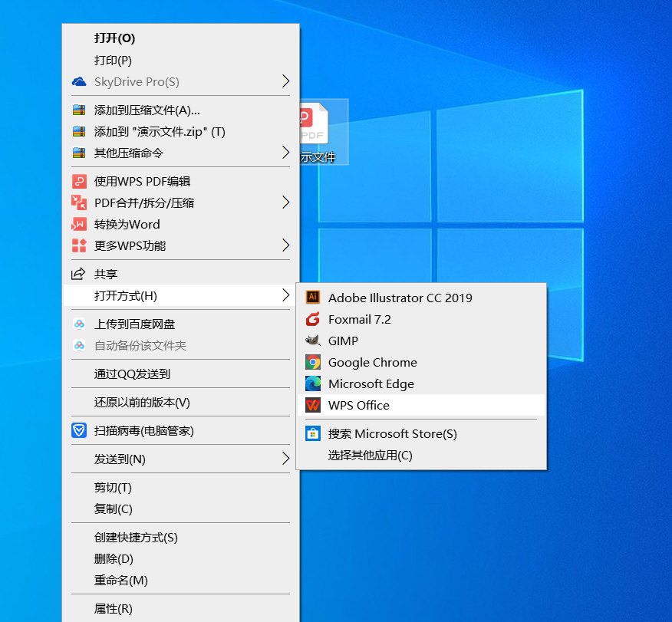Image resolution: width=672 pixels, height=622 pixels.
Task: Select 添加到压缩文件(A)... menu entry
Action: (180, 110)
